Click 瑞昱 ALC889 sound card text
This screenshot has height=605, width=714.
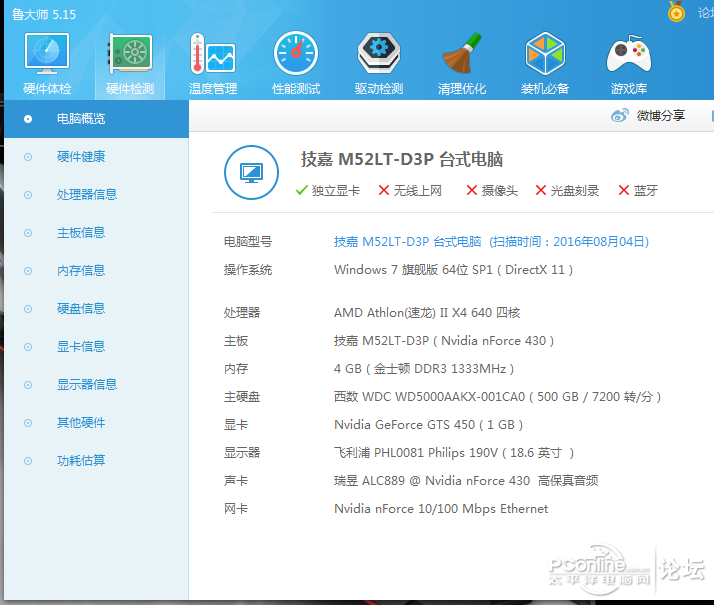click(466, 481)
